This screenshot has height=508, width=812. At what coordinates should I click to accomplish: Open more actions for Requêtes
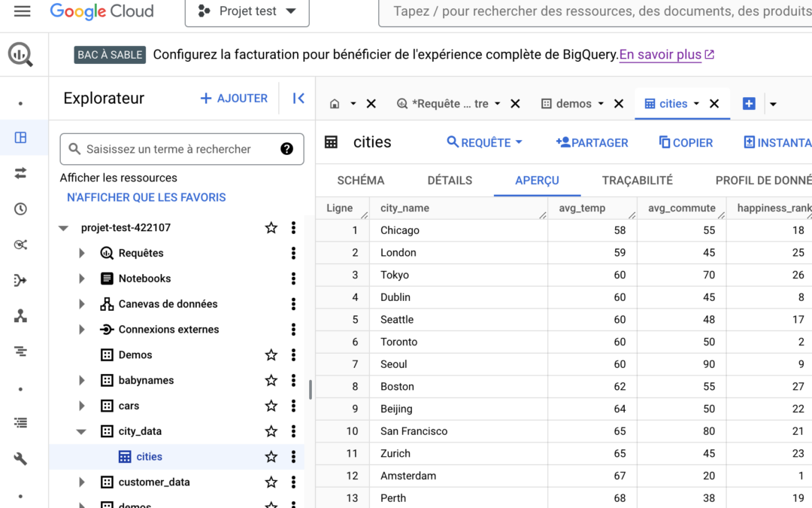coord(294,253)
